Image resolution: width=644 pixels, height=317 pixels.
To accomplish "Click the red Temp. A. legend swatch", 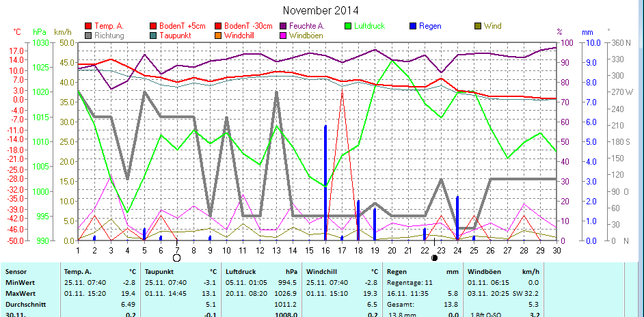I will (88, 27).
